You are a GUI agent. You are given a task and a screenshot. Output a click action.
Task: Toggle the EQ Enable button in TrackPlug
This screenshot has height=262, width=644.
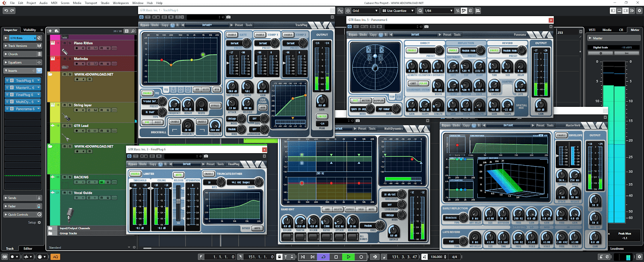click(148, 93)
